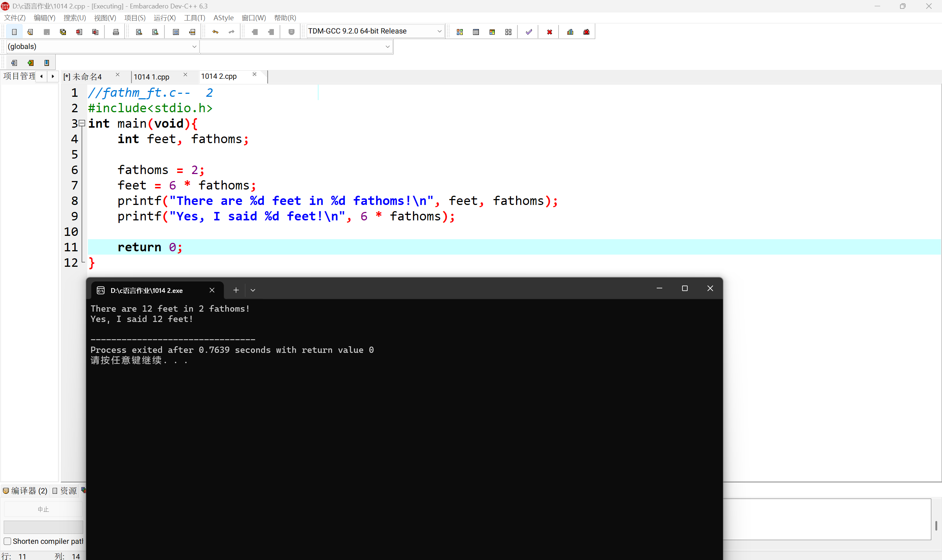
Task: Click the Save all files icon
Action: coord(63,32)
